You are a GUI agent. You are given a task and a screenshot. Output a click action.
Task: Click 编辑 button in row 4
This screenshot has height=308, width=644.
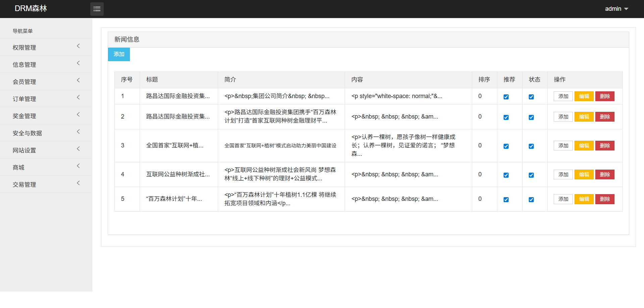point(584,175)
